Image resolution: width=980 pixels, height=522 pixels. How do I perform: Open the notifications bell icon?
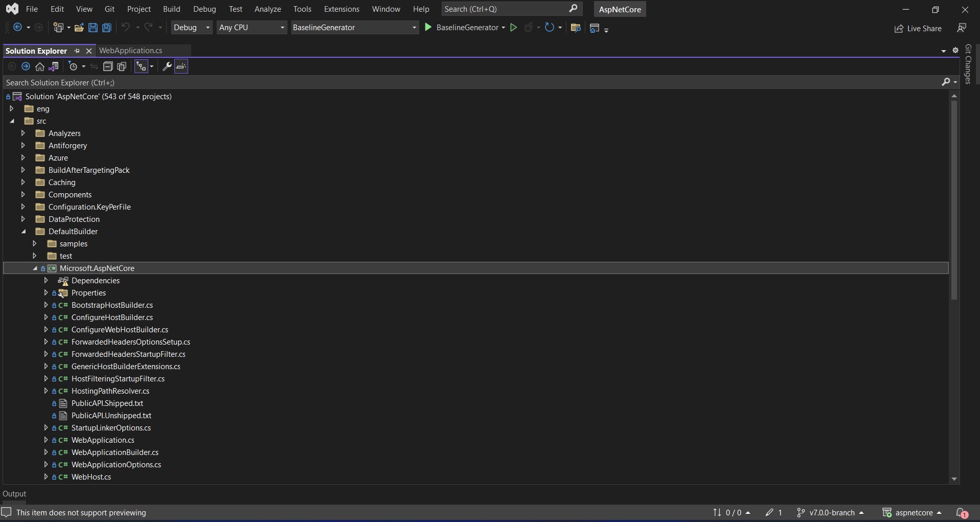coord(962,512)
